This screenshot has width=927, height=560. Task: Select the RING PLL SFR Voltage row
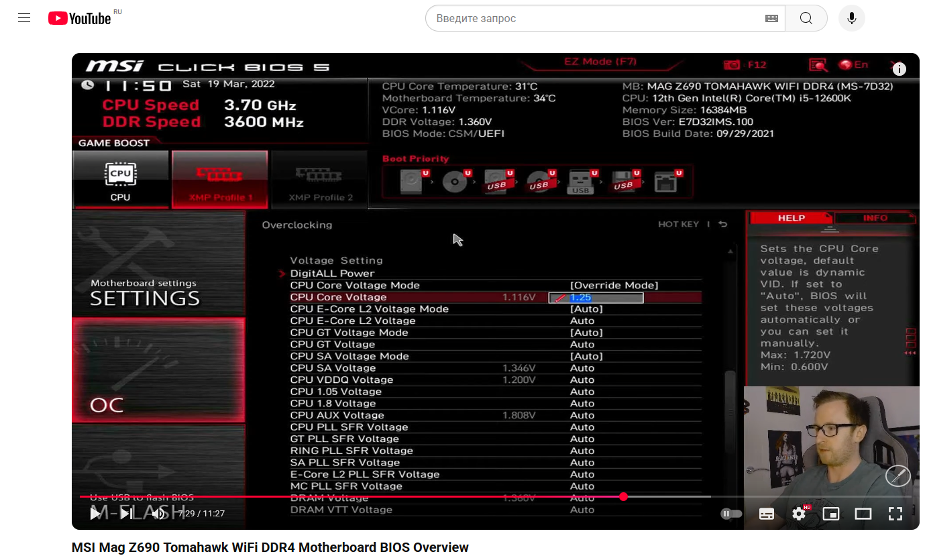pos(496,451)
